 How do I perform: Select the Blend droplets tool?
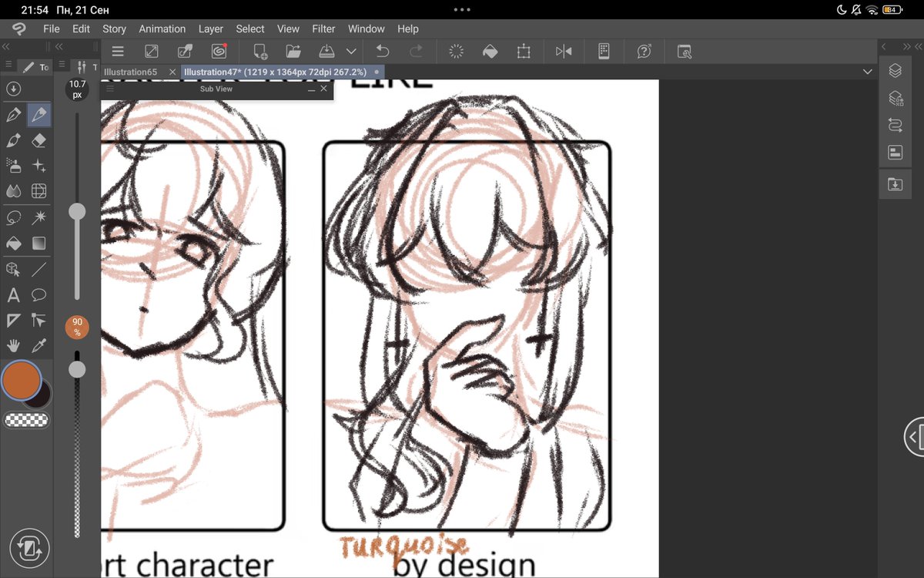click(x=13, y=191)
